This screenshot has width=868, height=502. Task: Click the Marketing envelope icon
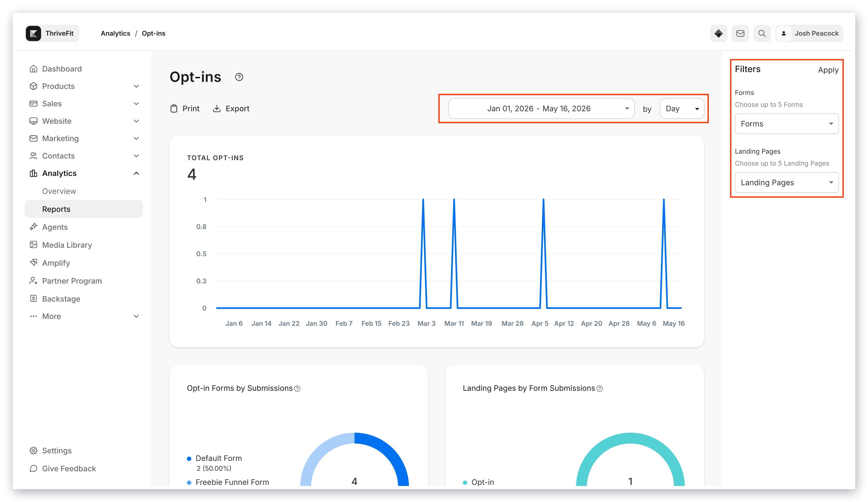coord(33,138)
